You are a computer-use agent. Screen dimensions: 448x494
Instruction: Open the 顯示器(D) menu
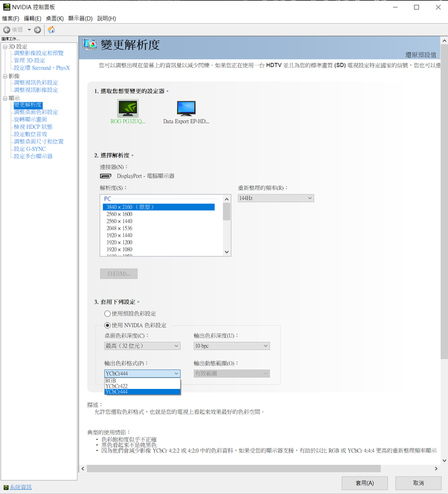click(80, 19)
